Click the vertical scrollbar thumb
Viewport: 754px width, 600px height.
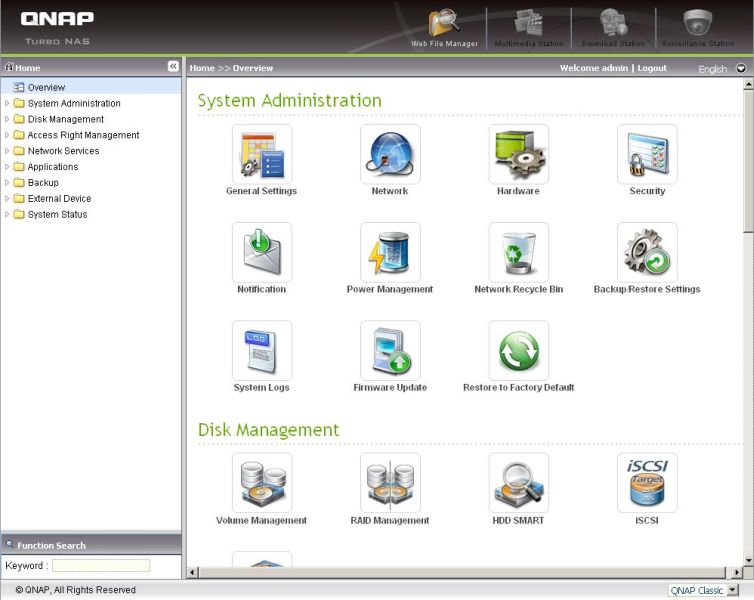(748, 161)
